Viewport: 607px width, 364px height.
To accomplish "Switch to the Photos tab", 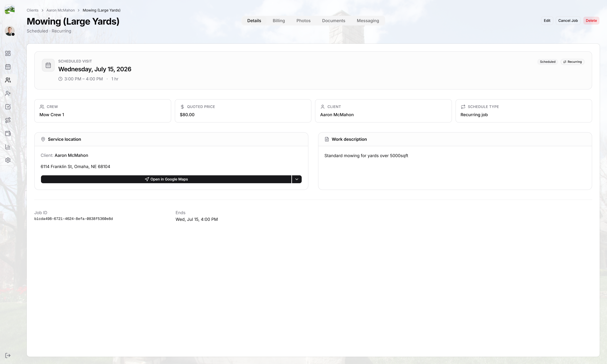I will [x=303, y=21].
